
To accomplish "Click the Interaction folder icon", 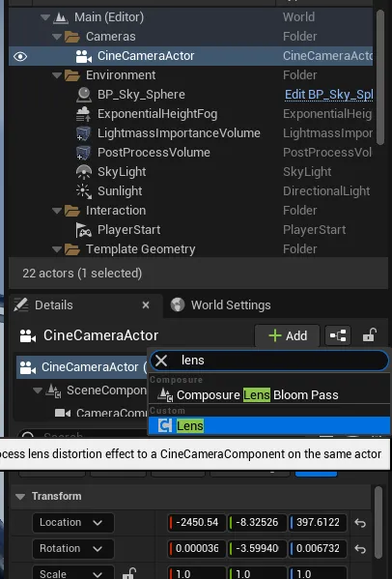I will point(71,211).
